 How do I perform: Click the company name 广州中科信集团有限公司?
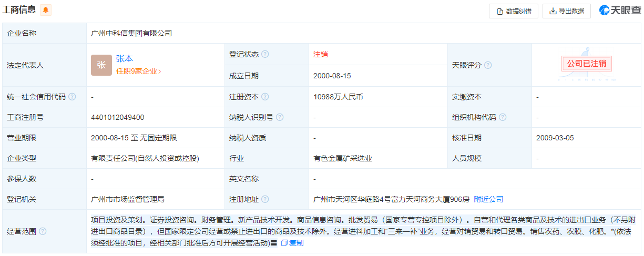coord(131,33)
